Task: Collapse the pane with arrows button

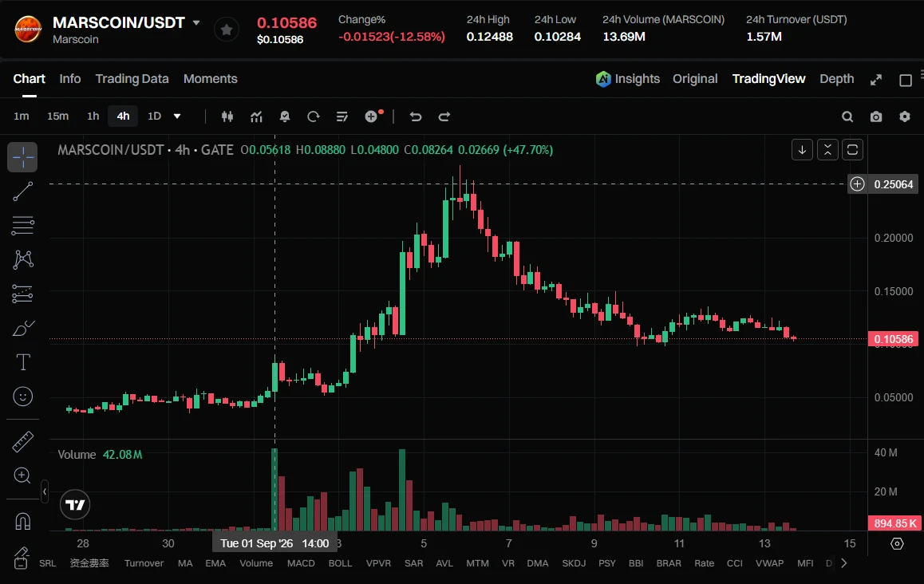Action: click(827, 150)
